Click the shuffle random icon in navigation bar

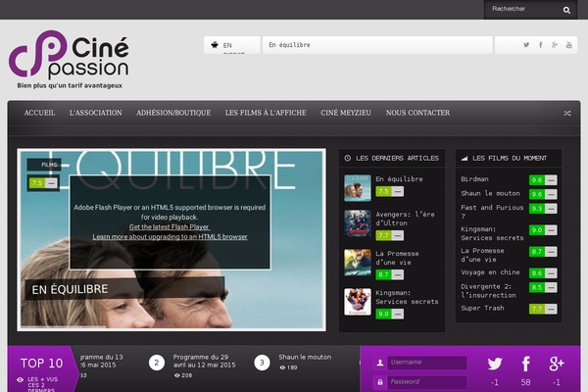pyautogui.click(x=567, y=113)
